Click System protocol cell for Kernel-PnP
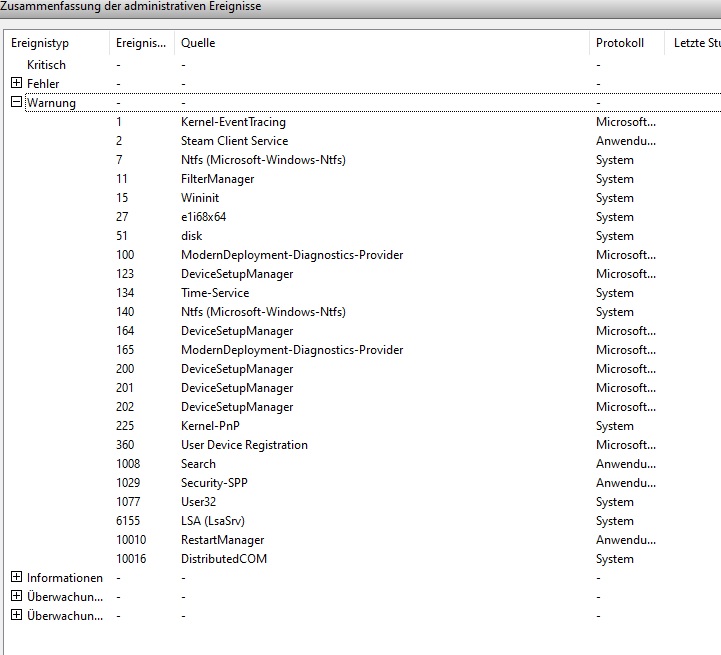 tap(615, 426)
